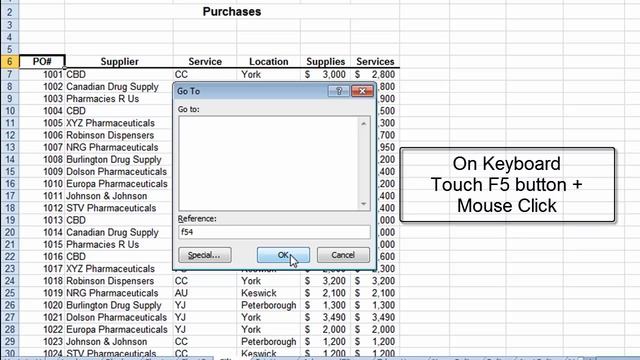Select the Services column header cell

[375, 62]
